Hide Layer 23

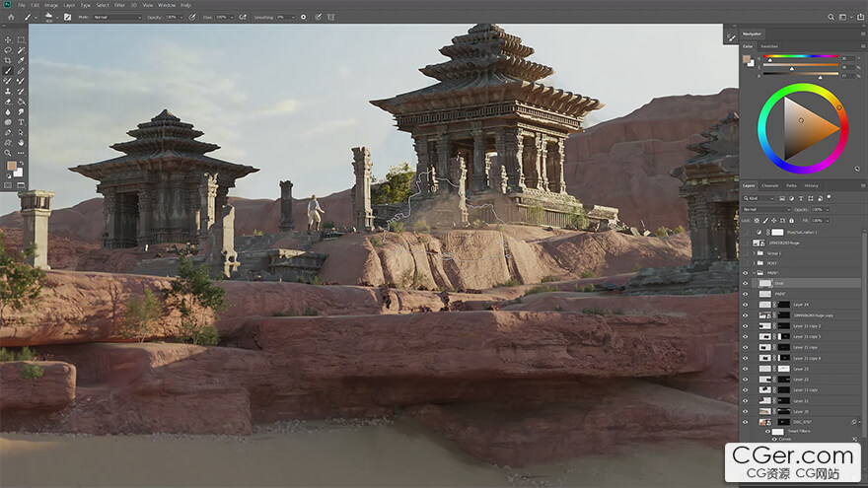tap(745, 369)
